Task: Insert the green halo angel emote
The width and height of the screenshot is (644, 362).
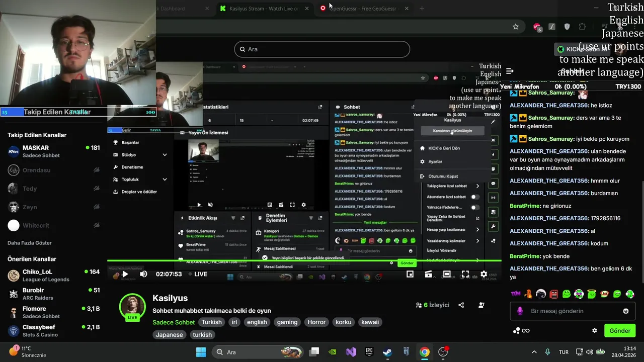Action: 592,294
